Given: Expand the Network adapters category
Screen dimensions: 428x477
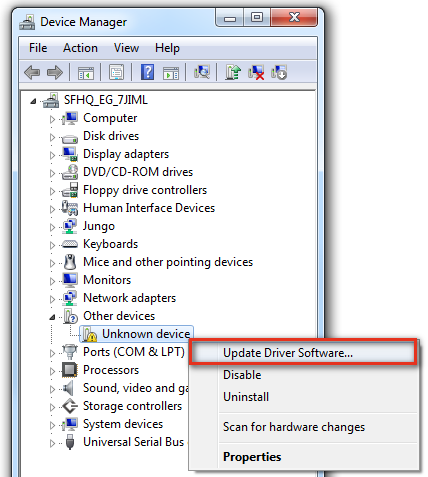Looking at the screenshot, I should (x=52, y=299).
